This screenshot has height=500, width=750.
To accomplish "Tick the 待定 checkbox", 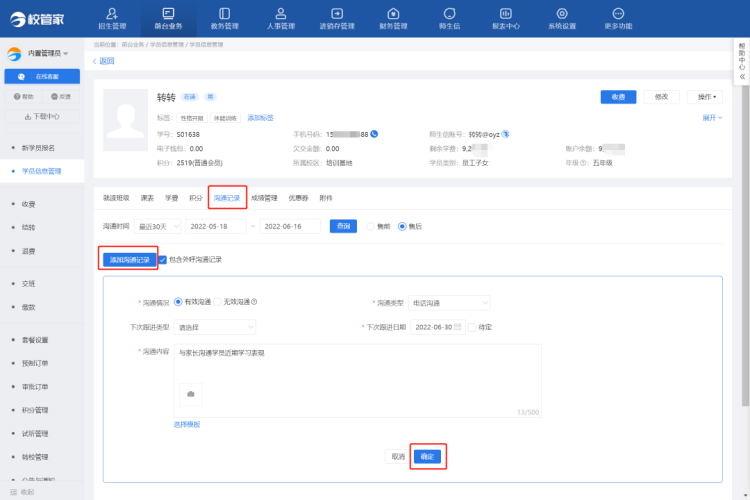I will coord(473,327).
